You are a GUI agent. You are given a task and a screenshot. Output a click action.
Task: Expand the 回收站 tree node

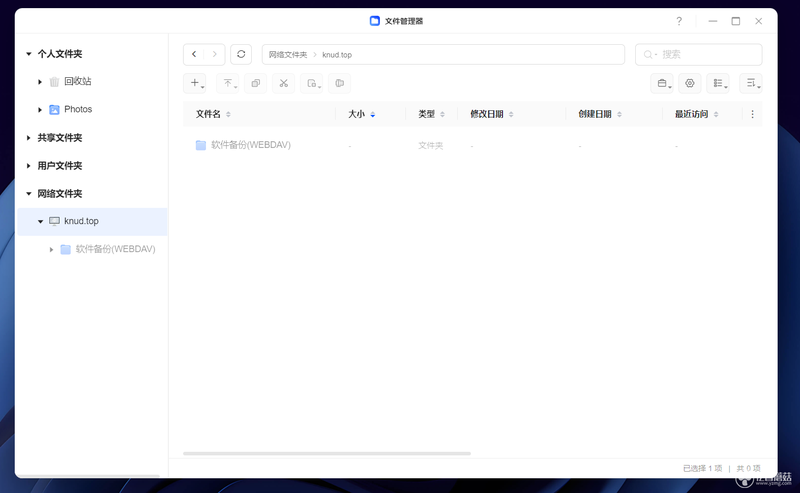coord(40,82)
